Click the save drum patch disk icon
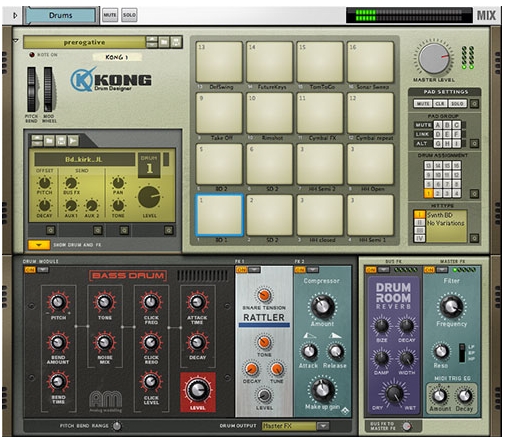Viewport: 505px width, 437px height. (x=61, y=141)
